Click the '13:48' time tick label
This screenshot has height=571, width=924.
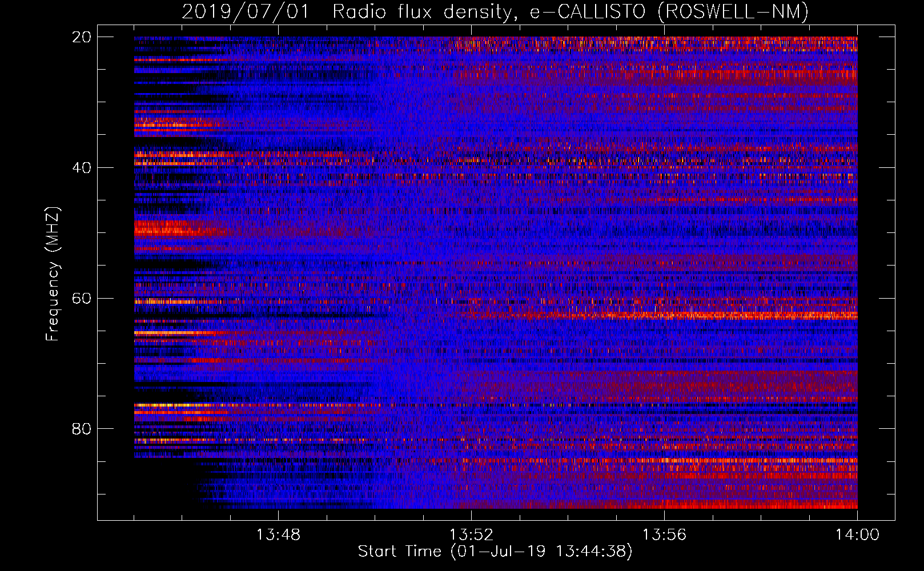click(278, 535)
